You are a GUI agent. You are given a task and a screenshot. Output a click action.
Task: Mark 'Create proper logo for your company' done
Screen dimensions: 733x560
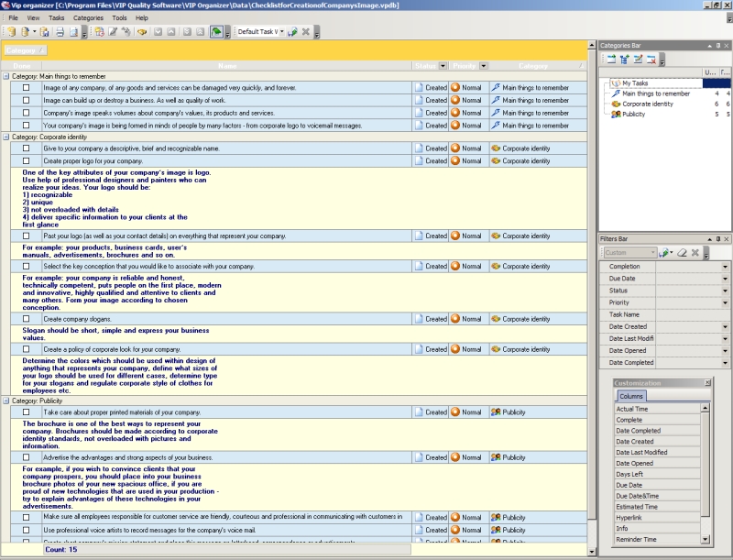[x=27, y=160]
